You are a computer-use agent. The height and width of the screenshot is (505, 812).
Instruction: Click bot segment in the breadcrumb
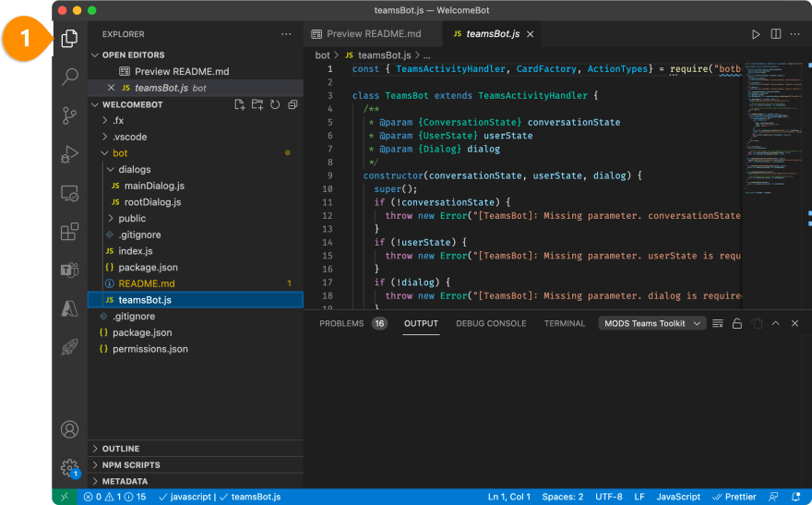click(x=322, y=55)
